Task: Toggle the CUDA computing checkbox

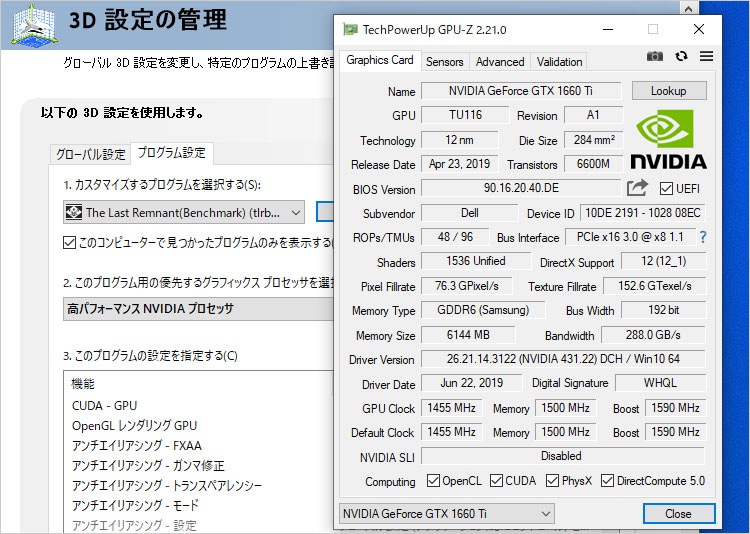Action: 496,480
